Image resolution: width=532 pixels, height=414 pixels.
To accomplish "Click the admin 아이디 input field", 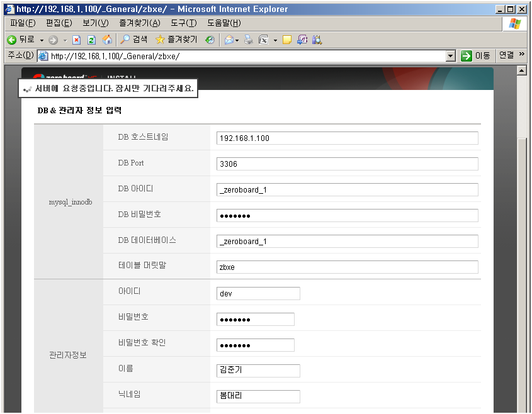I will [x=258, y=293].
